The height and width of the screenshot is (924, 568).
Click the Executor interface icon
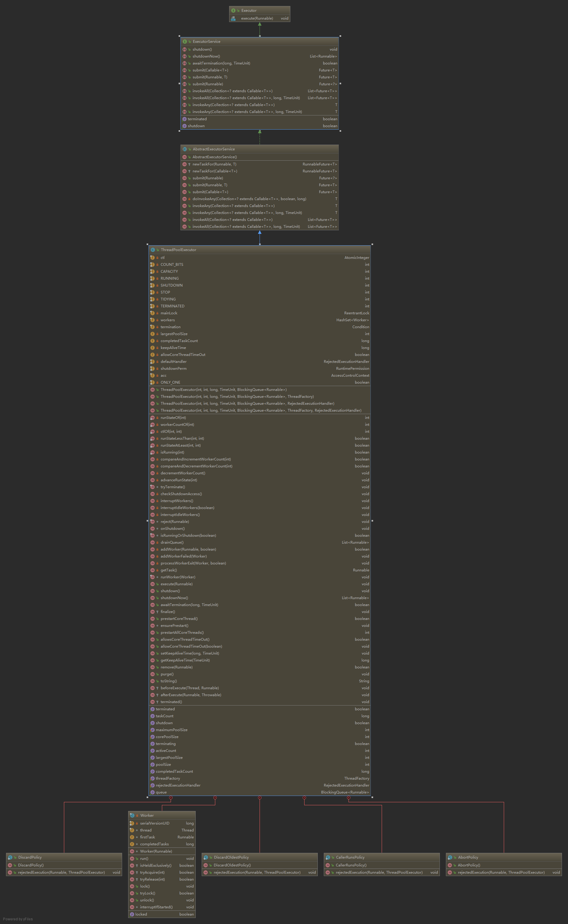coord(233,11)
